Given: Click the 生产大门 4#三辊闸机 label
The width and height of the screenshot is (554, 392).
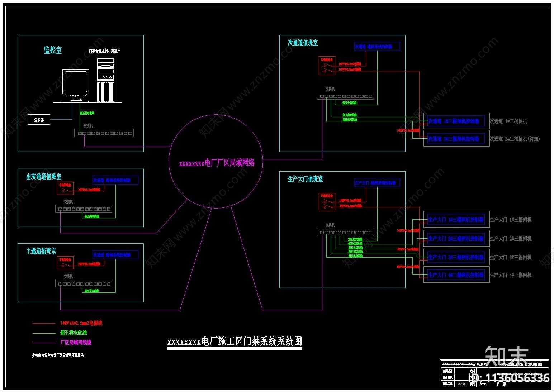Looking at the screenshot, I should coord(511,275).
